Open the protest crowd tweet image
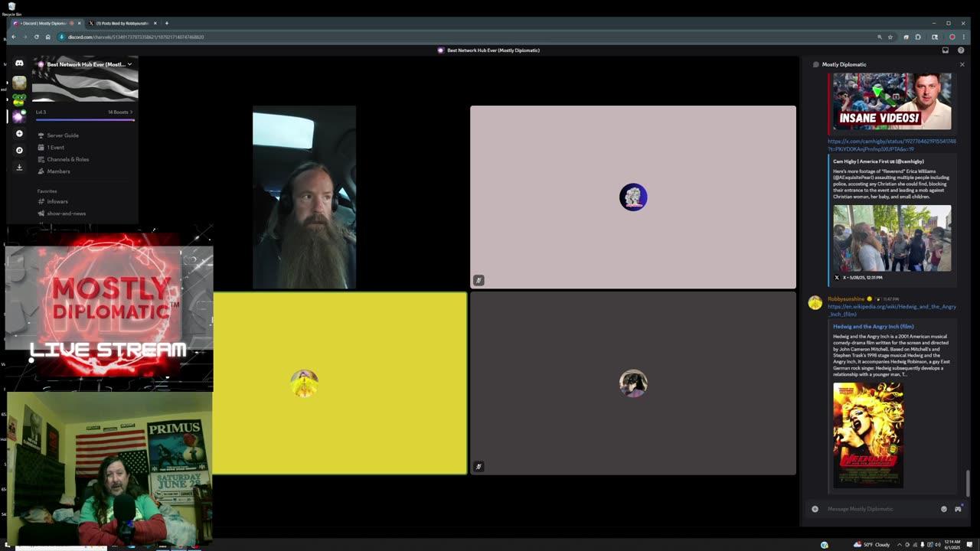 coord(892,238)
